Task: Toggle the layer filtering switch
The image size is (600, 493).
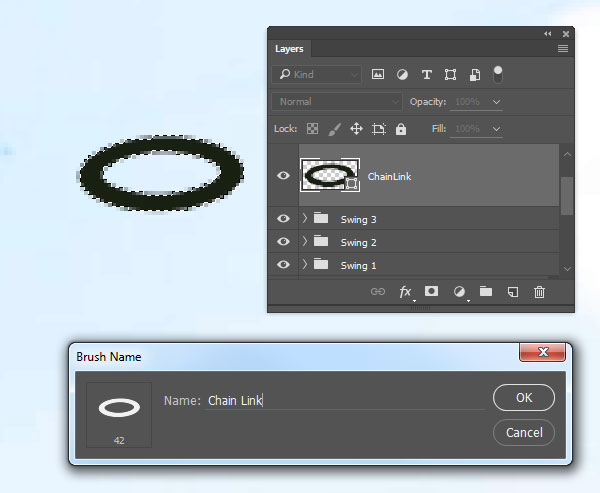Action: (x=498, y=75)
